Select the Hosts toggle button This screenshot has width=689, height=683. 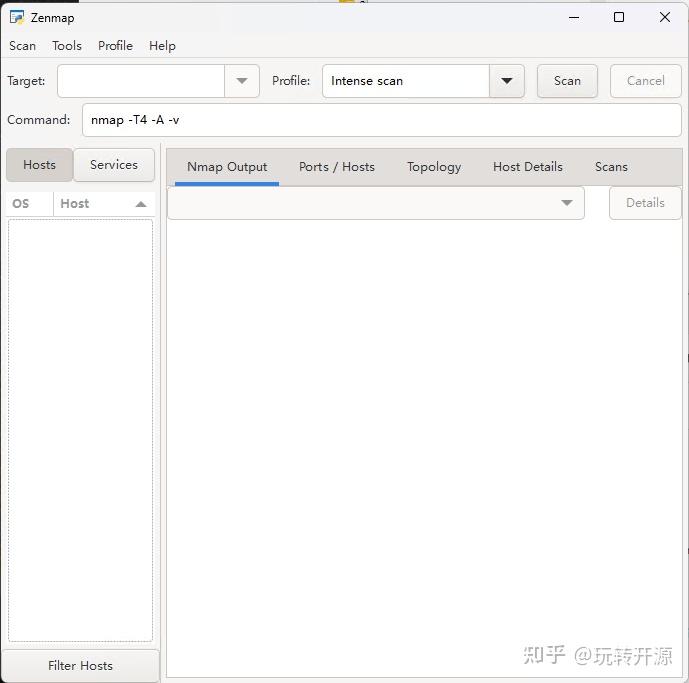pos(39,165)
